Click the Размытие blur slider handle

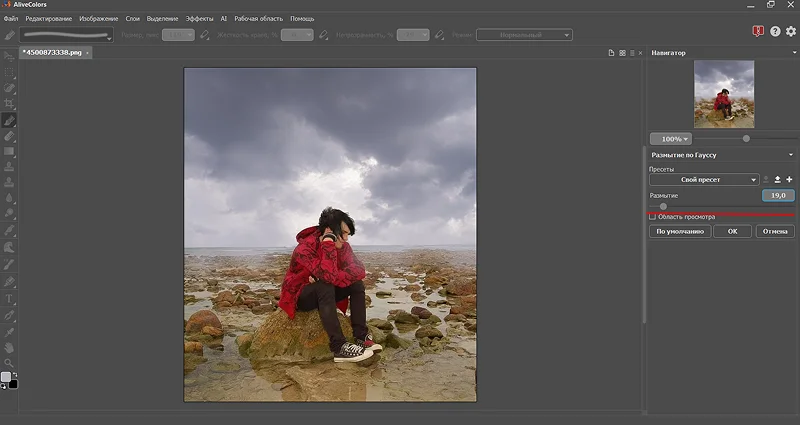pos(663,207)
